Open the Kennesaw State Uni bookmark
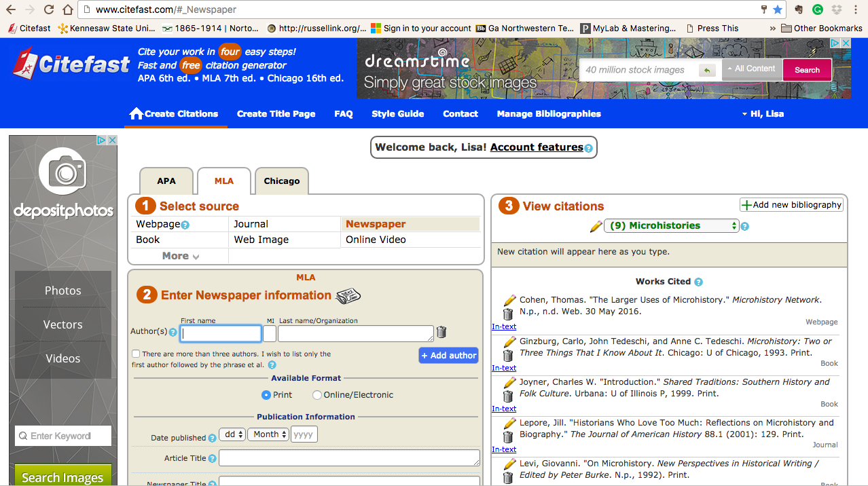Viewport: 868px width, 486px height. click(107, 29)
